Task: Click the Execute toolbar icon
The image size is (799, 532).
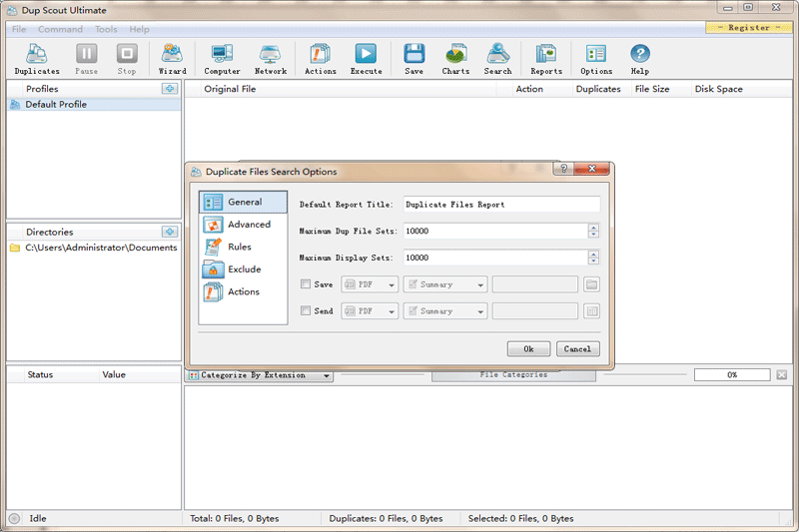Action: (x=366, y=59)
